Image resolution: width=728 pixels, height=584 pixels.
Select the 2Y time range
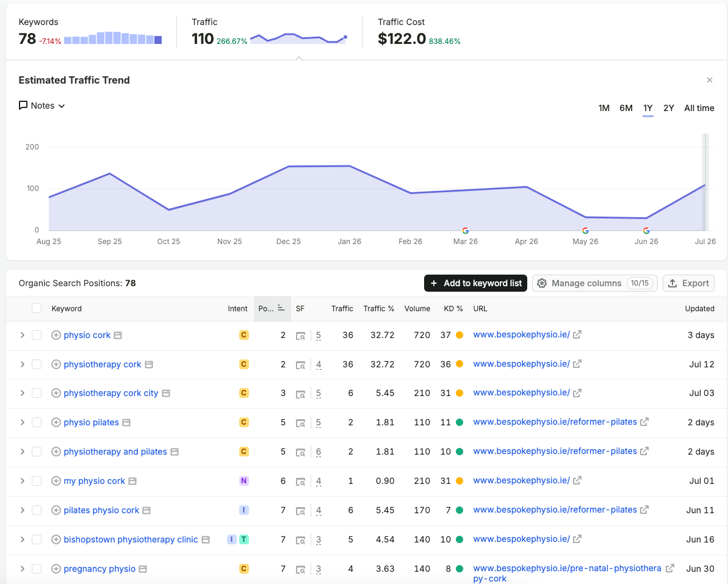(669, 108)
